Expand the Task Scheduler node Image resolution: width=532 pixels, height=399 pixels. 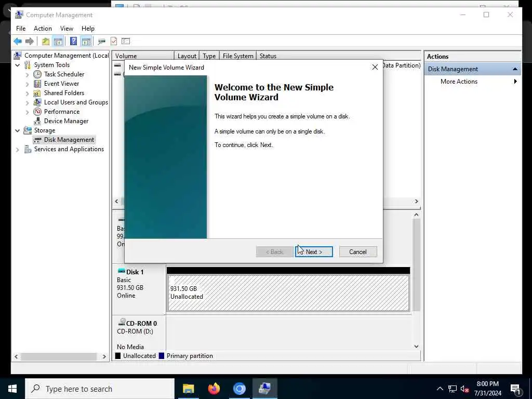tap(27, 75)
